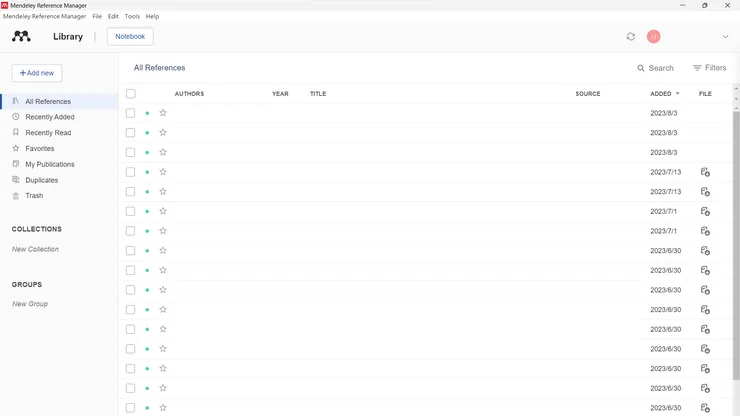
Task: Tick the select-all checkbox in header
Action: pyautogui.click(x=131, y=93)
